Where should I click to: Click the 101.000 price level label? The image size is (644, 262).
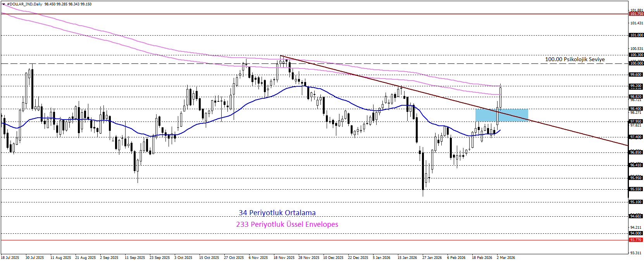(x=636, y=35)
